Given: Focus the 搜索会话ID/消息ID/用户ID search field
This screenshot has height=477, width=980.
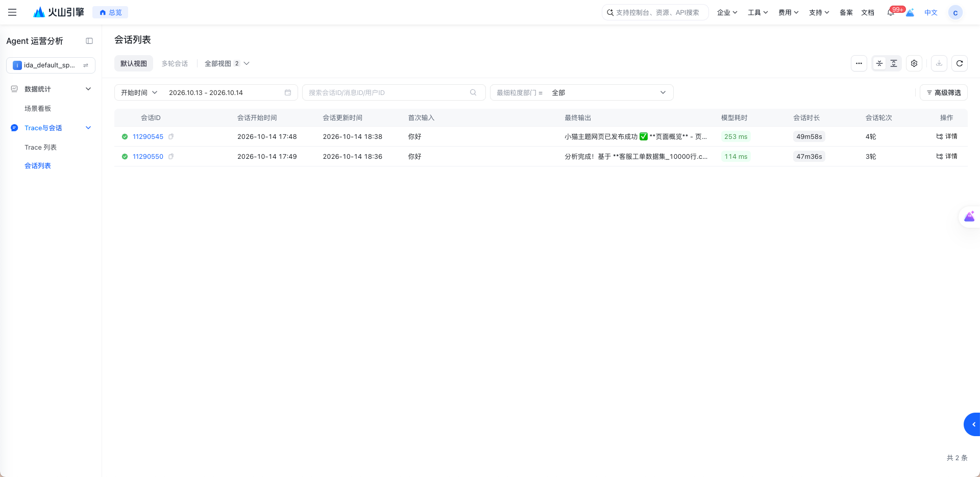Looking at the screenshot, I should click(394, 92).
